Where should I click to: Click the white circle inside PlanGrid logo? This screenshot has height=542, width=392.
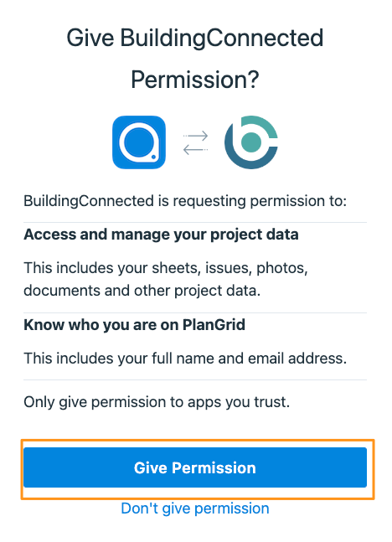click(x=139, y=142)
